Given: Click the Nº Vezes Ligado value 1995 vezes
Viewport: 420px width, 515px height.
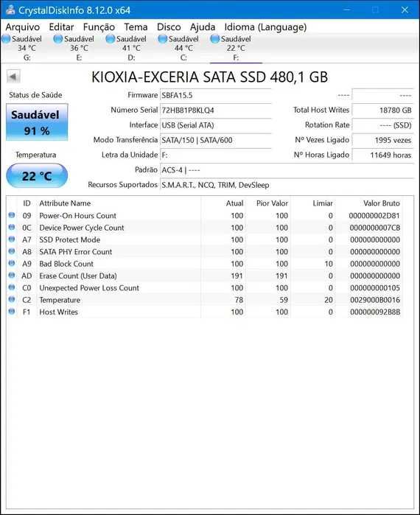Looking at the screenshot, I should (382, 140).
